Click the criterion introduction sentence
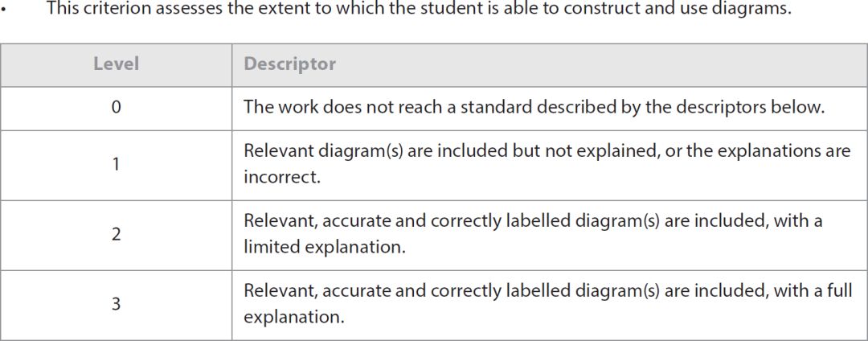Viewport: 868px width, 341px height. coord(419,9)
